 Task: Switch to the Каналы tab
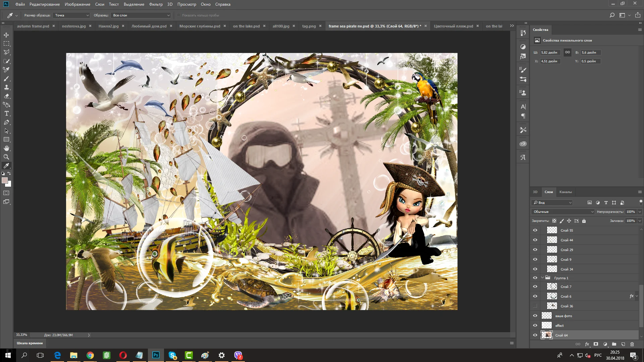point(566,192)
